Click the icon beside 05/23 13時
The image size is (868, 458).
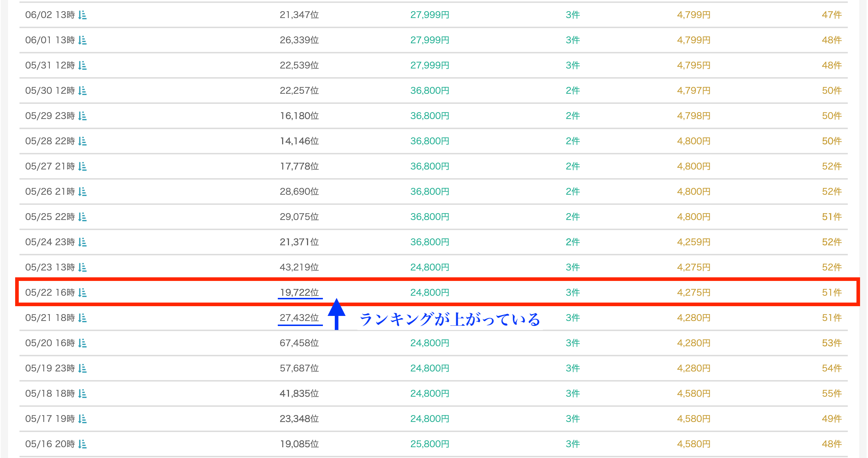[82, 267]
